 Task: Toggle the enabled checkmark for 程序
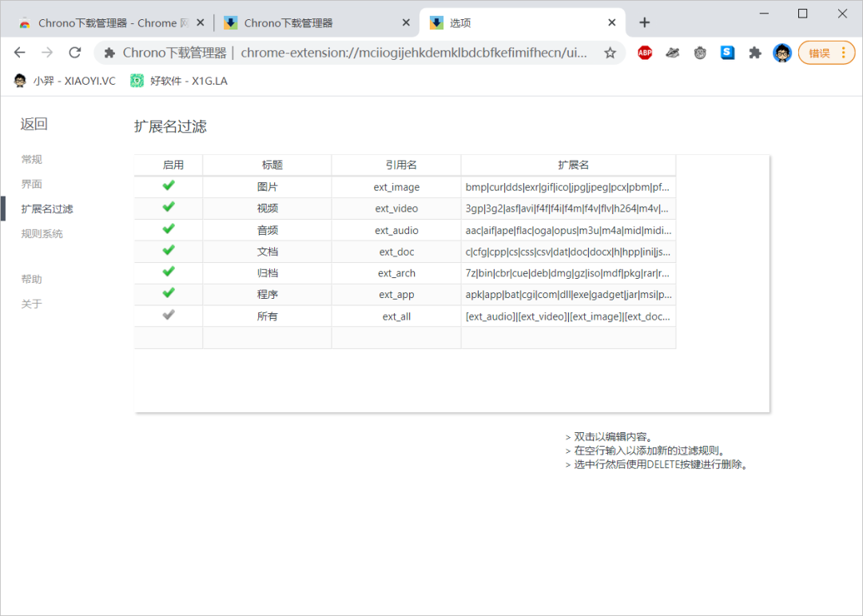coord(169,293)
